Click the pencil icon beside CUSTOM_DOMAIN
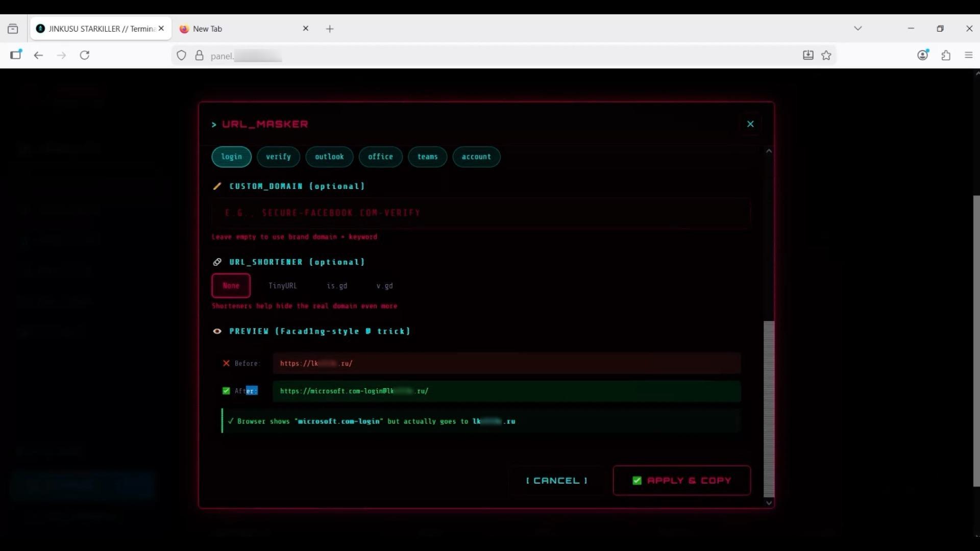The width and height of the screenshot is (980, 551). click(217, 186)
